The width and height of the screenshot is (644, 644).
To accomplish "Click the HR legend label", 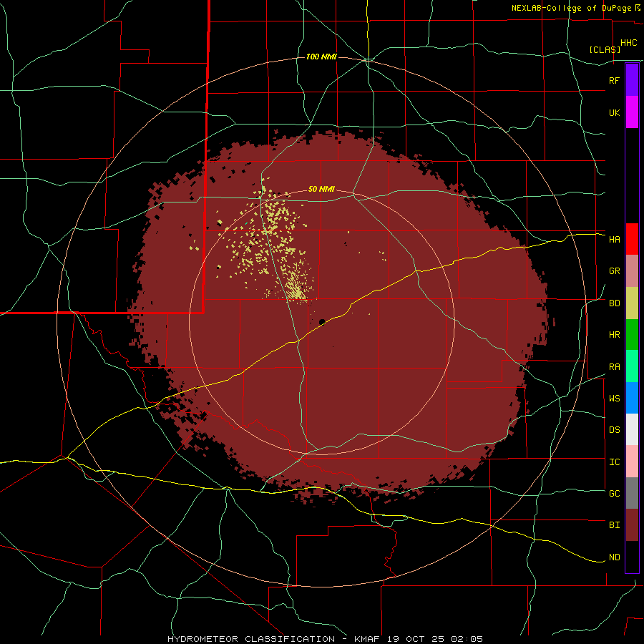I will tap(614, 335).
